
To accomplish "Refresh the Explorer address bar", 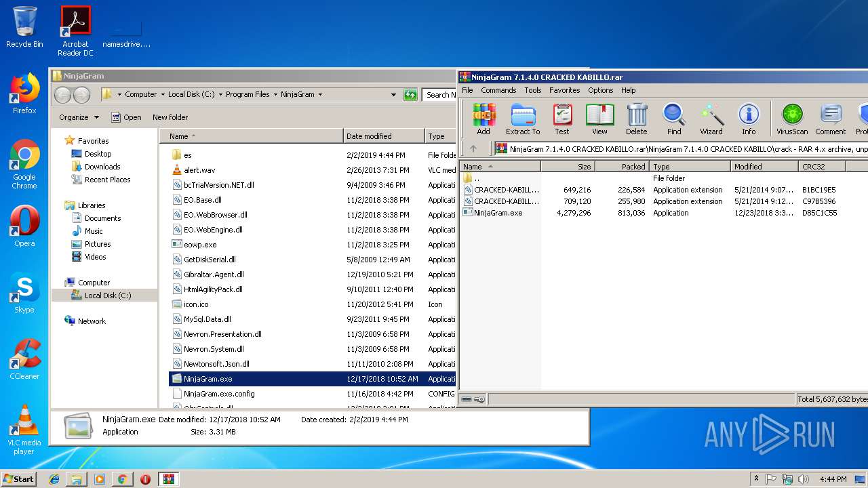I will pyautogui.click(x=410, y=95).
